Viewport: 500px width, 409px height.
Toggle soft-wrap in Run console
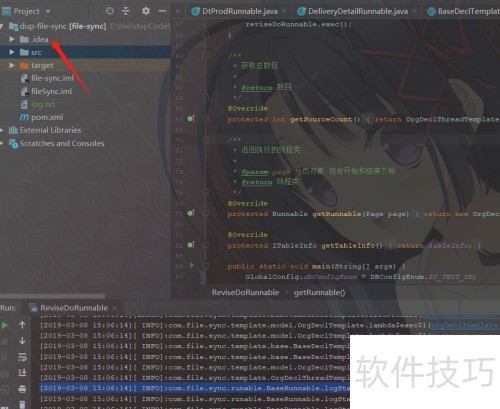click(22, 357)
